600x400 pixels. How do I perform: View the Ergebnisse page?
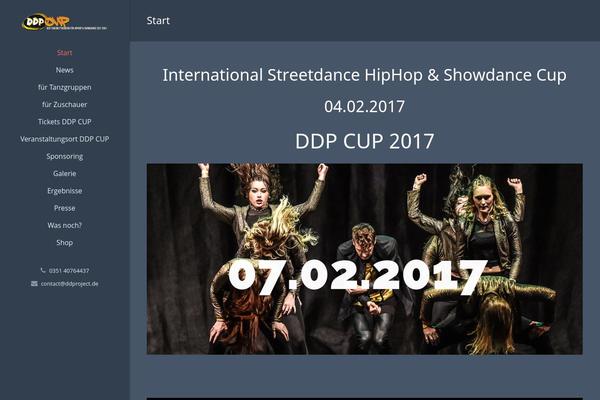click(x=64, y=191)
